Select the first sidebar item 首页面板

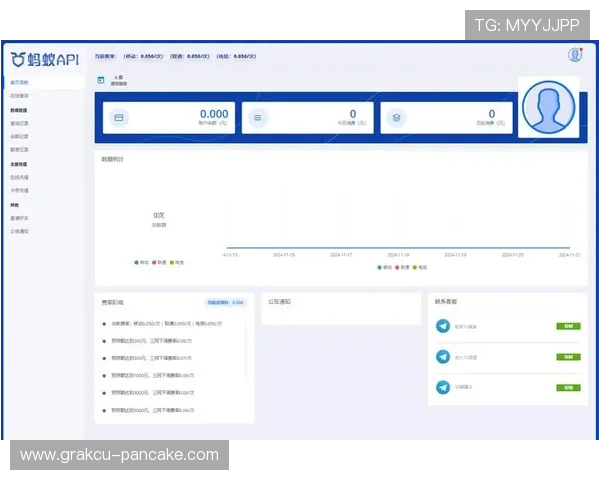pyautogui.click(x=20, y=82)
